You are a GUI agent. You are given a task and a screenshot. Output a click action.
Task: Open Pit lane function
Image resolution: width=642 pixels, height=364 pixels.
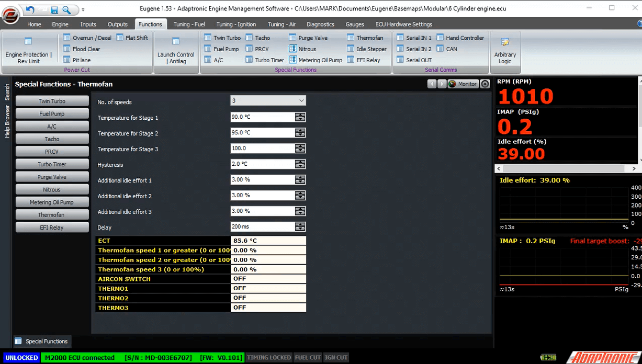pyautogui.click(x=77, y=60)
